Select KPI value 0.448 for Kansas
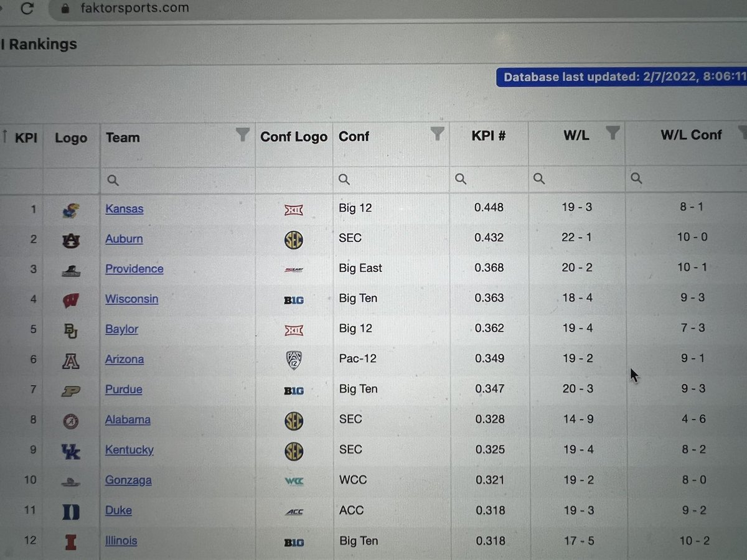 click(x=489, y=207)
